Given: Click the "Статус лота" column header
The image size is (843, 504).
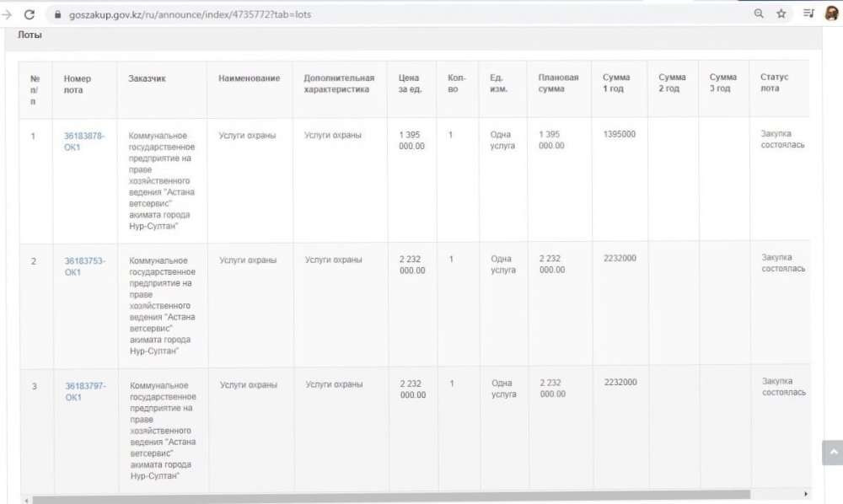Looking at the screenshot, I should [x=775, y=83].
